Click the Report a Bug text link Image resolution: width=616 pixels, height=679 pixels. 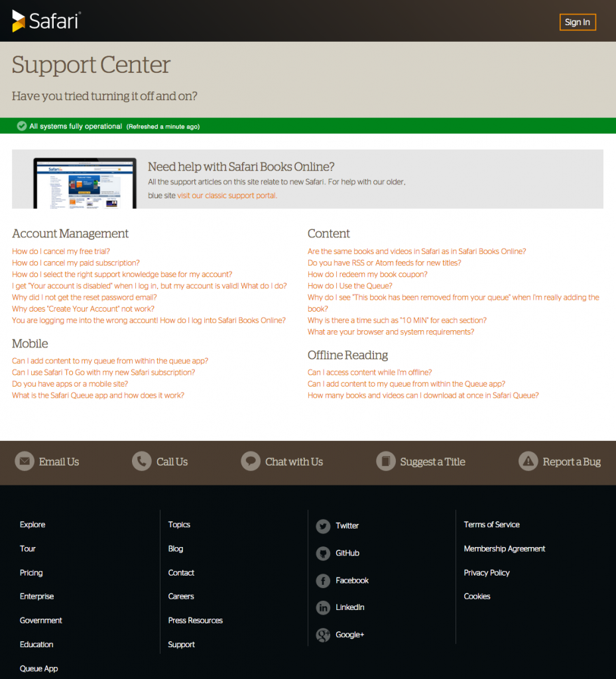[x=572, y=462]
